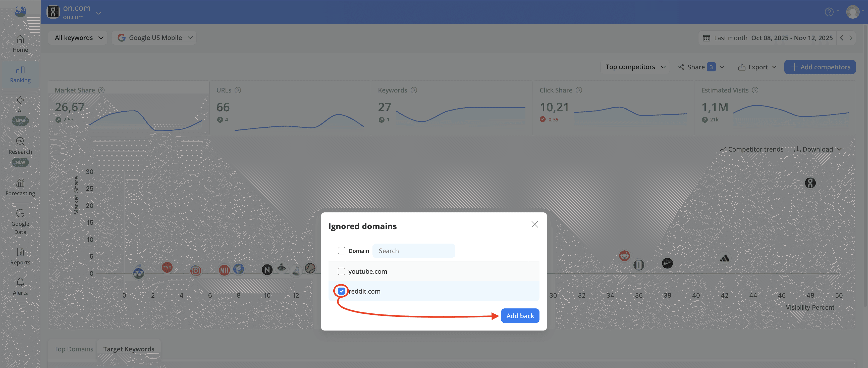Select the Reddit logo point on chart

[624, 256]
